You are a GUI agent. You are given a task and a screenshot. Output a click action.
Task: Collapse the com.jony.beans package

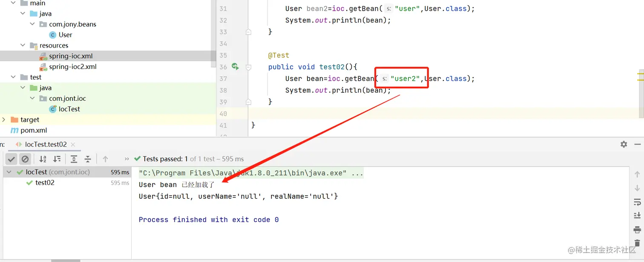pos(32,24)
